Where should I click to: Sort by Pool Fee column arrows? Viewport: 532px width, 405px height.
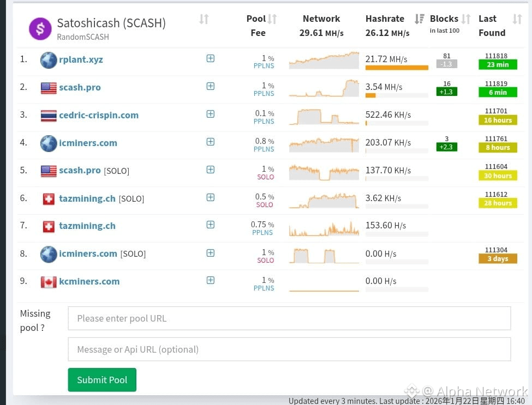pyautogui.click(x=272, y=19)
